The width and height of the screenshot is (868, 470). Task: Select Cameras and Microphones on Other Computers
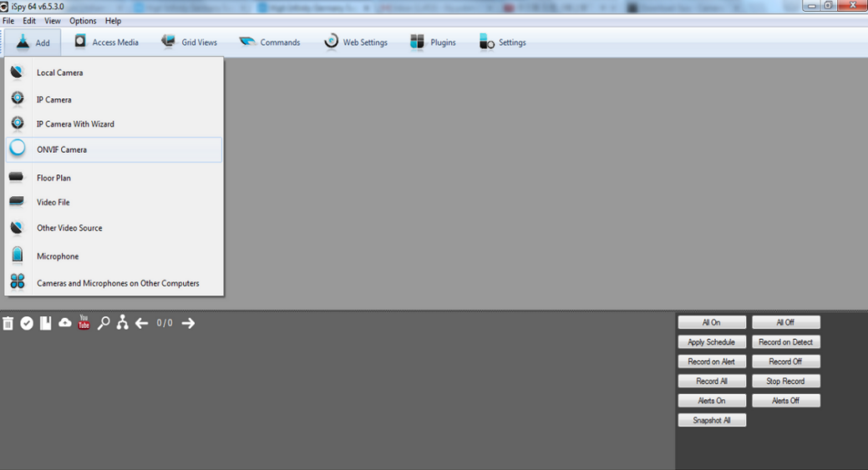[x=114, y=283]
